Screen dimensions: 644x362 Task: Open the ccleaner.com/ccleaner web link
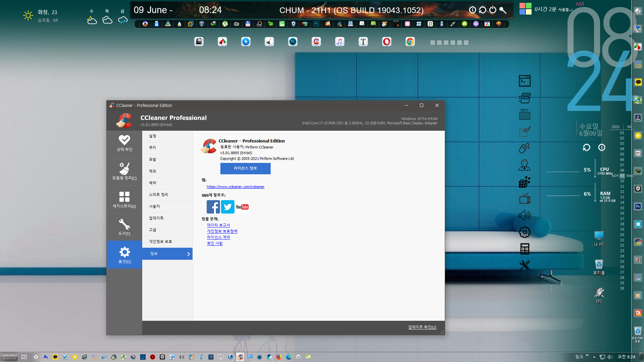pos(235,187)
